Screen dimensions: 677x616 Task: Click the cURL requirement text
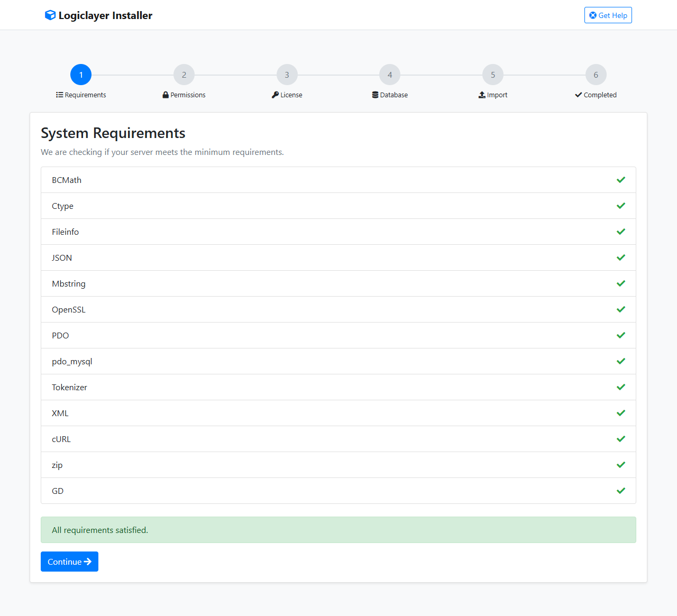61,439
